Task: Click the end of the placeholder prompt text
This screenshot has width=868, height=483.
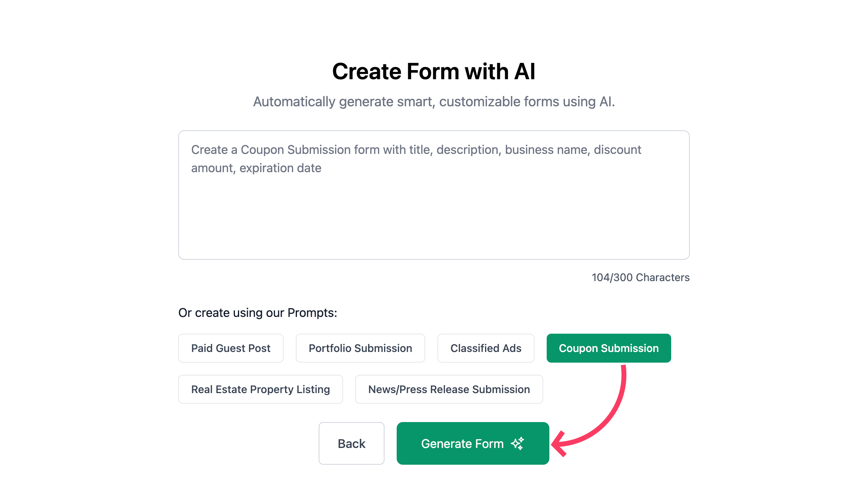Action: point(321,168)
